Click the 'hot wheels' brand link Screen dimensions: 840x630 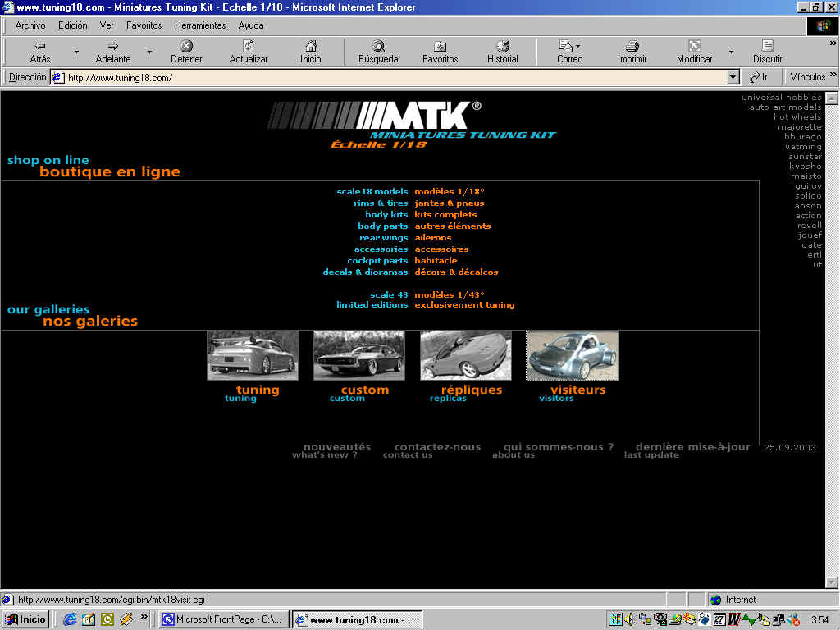pos(797,116)
